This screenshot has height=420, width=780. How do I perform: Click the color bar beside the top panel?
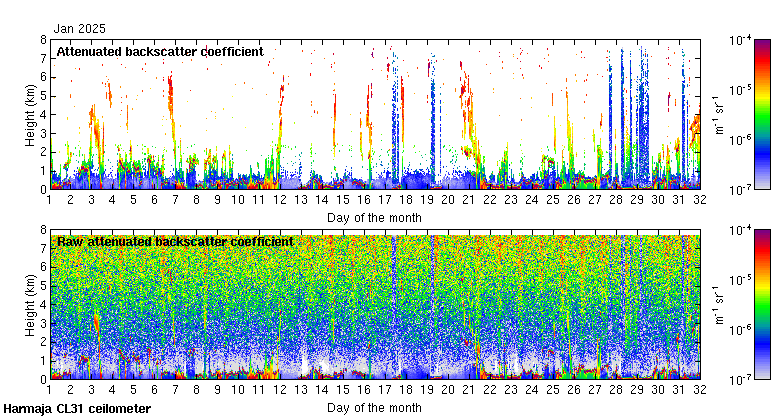[x=762, y=114]
